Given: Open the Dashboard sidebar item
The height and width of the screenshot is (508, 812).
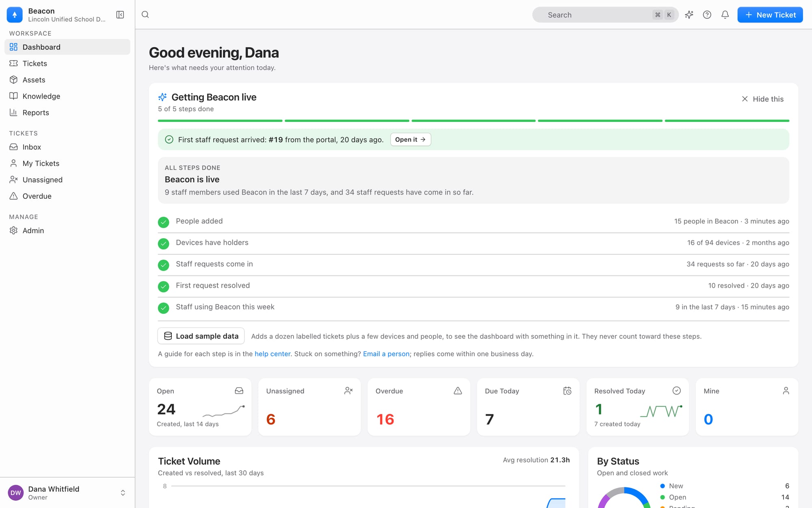Looking at the screenshot, I should (x=67, y=47).
